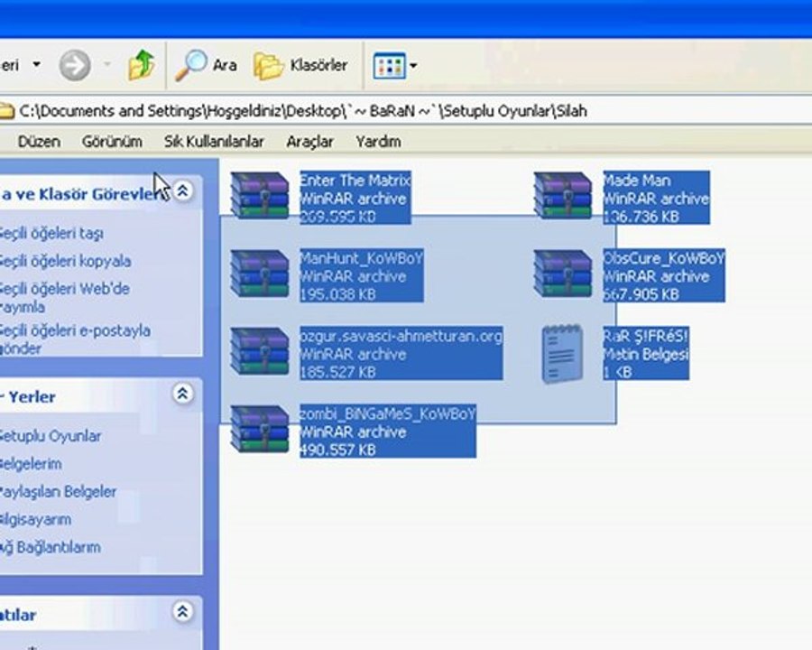The image size is (812, 650).
Task: Collapse the bottom details panel chevron
Action: coord(182,612)
